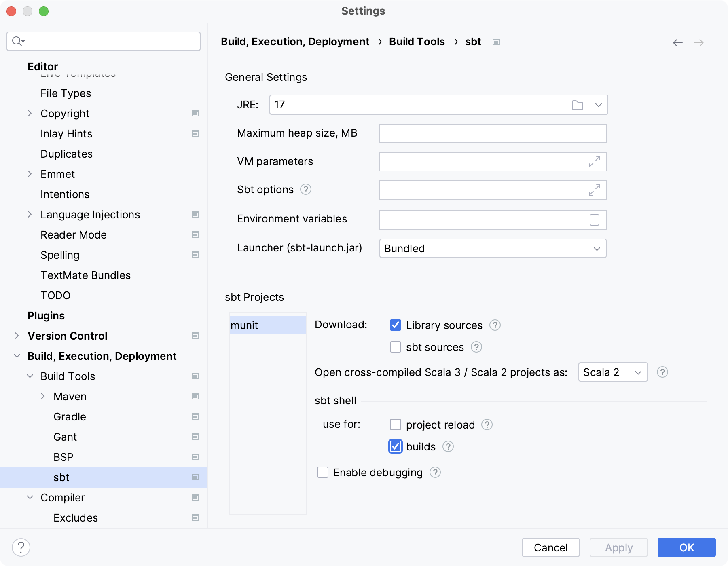
Task: Expand the Maven tree node
Action: tap(43, 396)
